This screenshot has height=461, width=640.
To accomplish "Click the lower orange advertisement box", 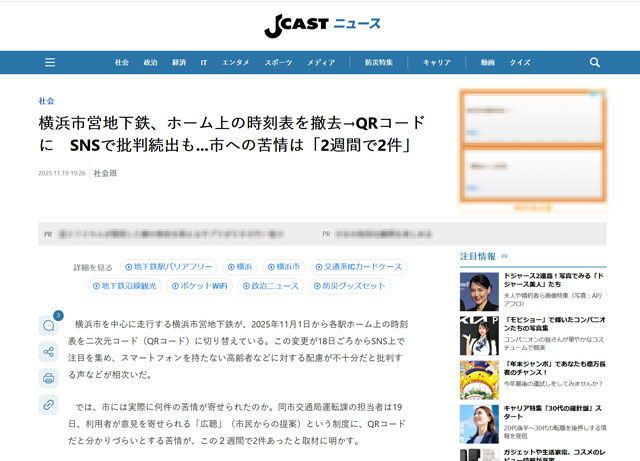I will 533,174.
